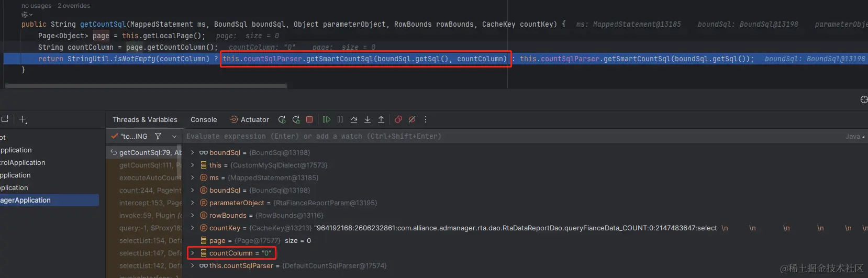
Task: Click the stack icon of the countColumn variable
Action: [x=204, y=253]
